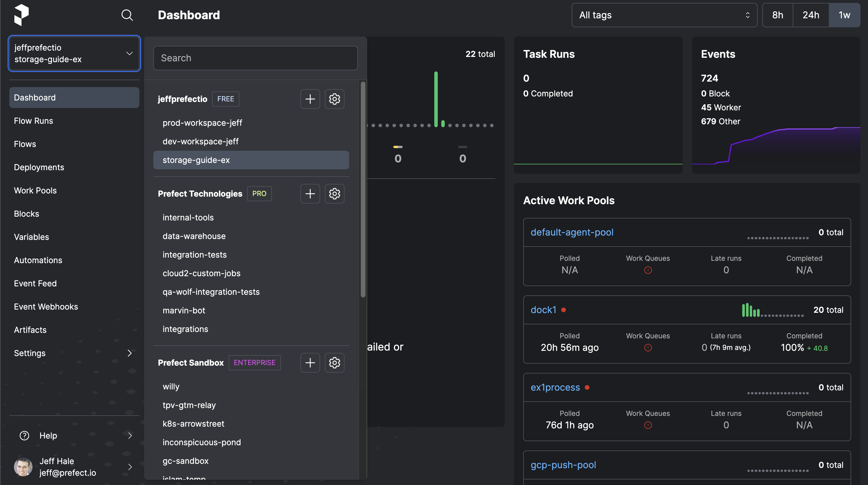Screen dimensions: 868x485
Task: Click the PRO plan badge
Action: (x=259, y=194)
